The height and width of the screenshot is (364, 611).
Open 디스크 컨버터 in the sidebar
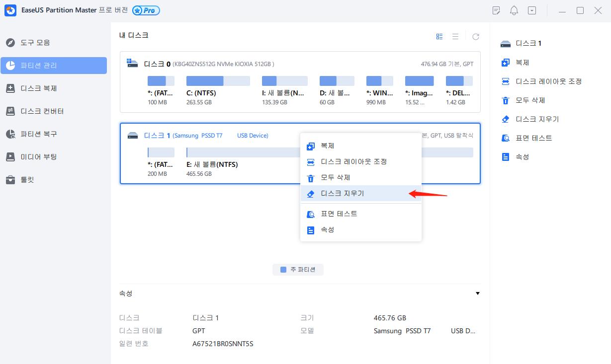54,111
